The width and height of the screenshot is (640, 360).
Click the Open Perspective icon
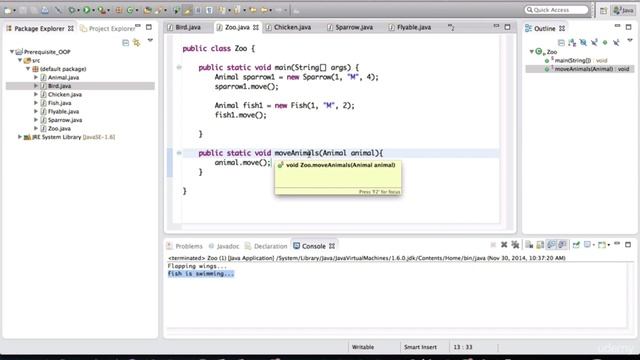(x=603, y=11)
